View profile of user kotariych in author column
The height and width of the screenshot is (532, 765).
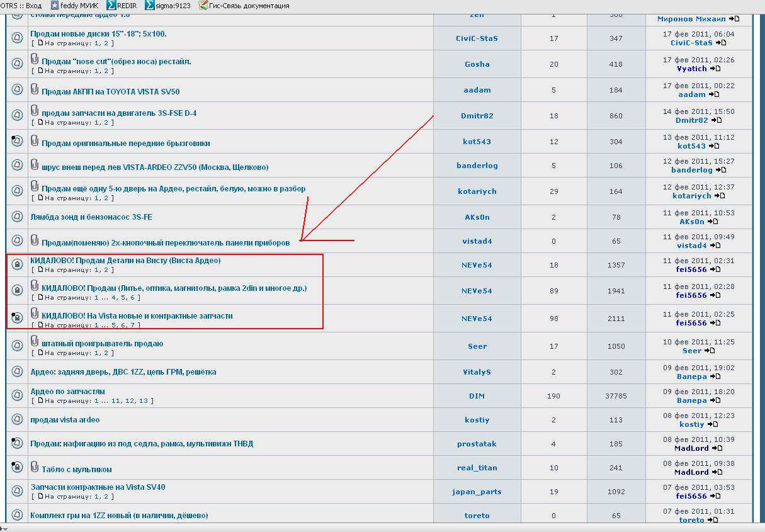click(x=477, y=191)
